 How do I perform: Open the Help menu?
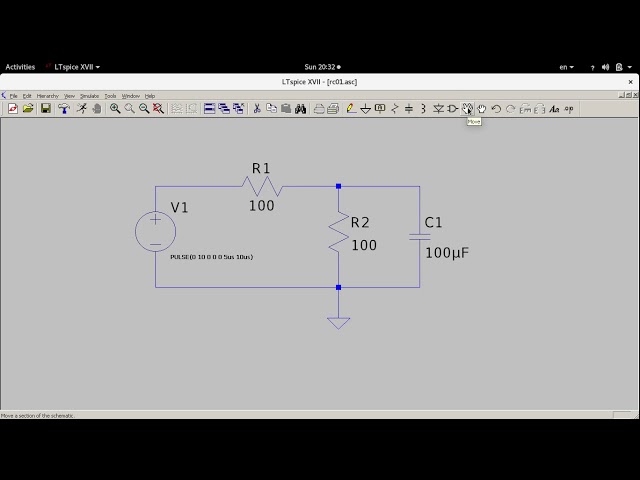[x=150, y=96]
